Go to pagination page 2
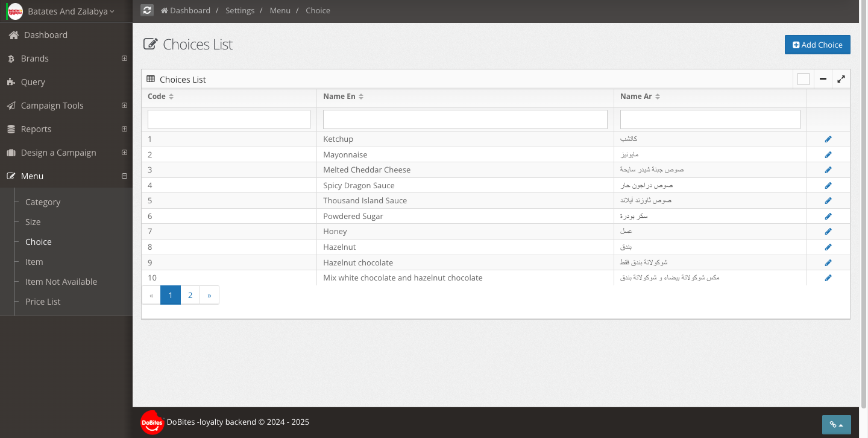 pos(190,295)
